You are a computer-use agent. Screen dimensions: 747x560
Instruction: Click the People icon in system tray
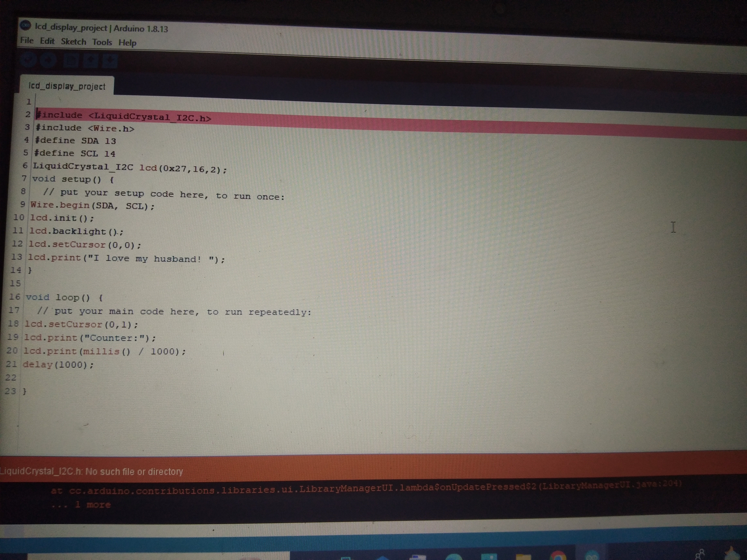[x=700, y=554]
